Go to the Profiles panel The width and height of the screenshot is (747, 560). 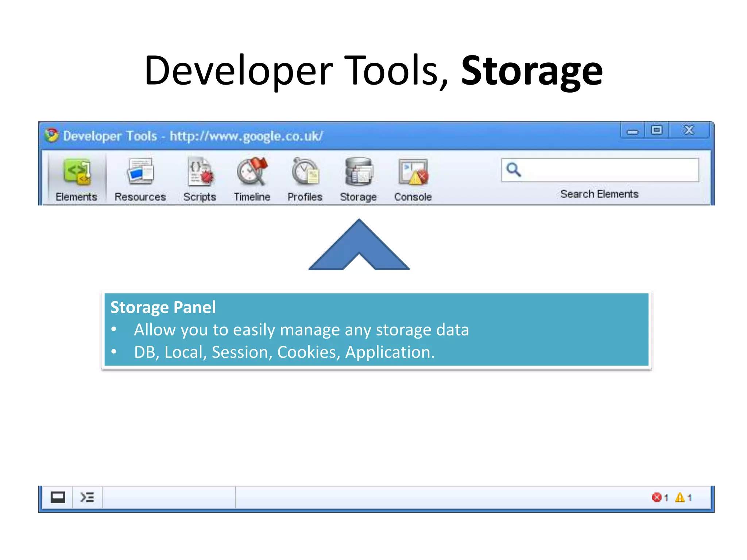pyautogui.click(x=305, y=180)
